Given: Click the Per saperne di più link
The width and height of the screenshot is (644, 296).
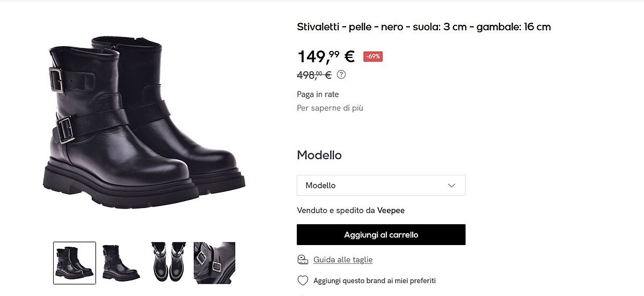Looking at the screenshot, I should (x=330, y=108).
